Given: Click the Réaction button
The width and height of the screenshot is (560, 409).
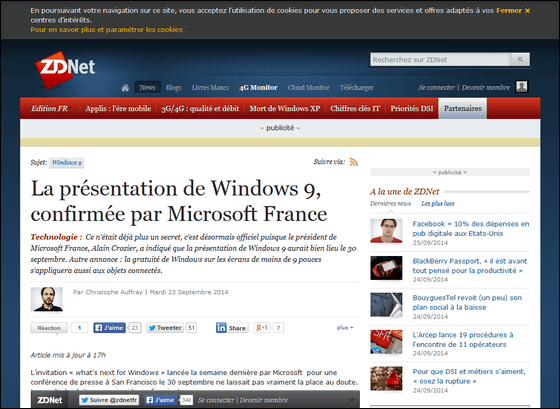Looking at the screenshot, I should pos(49,328).
